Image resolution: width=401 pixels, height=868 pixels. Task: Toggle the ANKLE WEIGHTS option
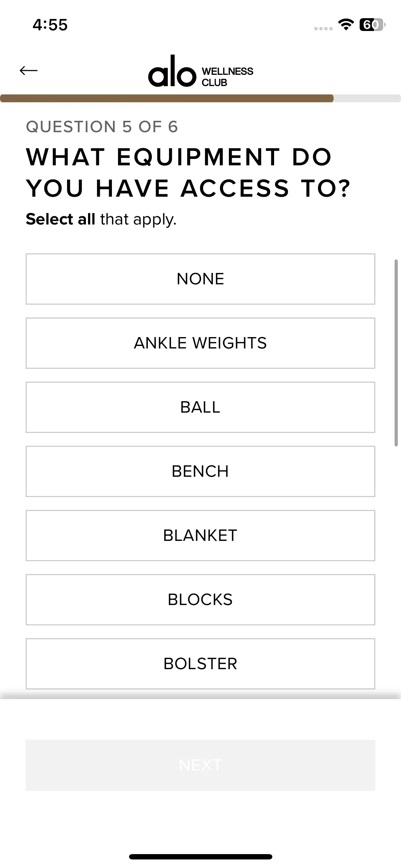point(200,343)
